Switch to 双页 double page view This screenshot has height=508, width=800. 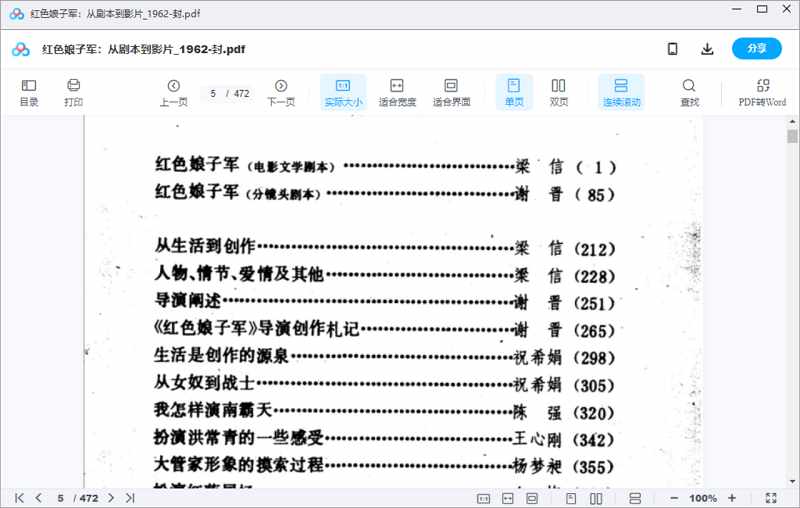pos(559,92)
